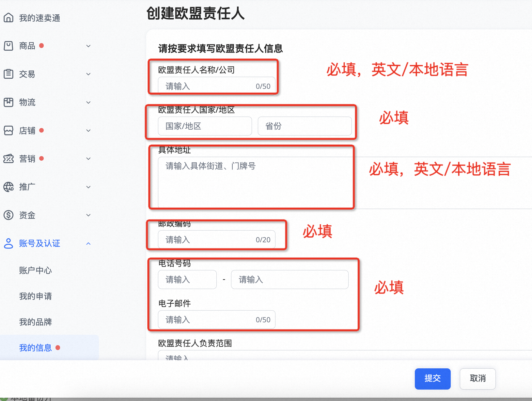
Task: Click the 电子邮件 label
Action: (x=175, y=303)
